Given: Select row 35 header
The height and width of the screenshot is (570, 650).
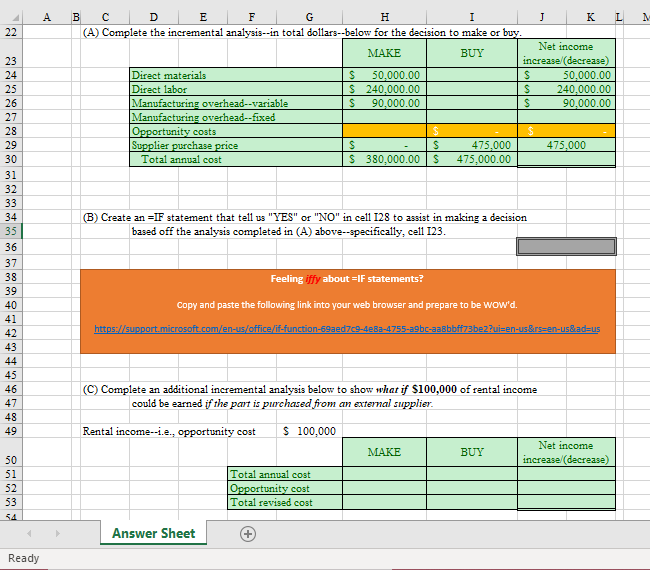Looking at the screenshot, I should pos(11,230).
